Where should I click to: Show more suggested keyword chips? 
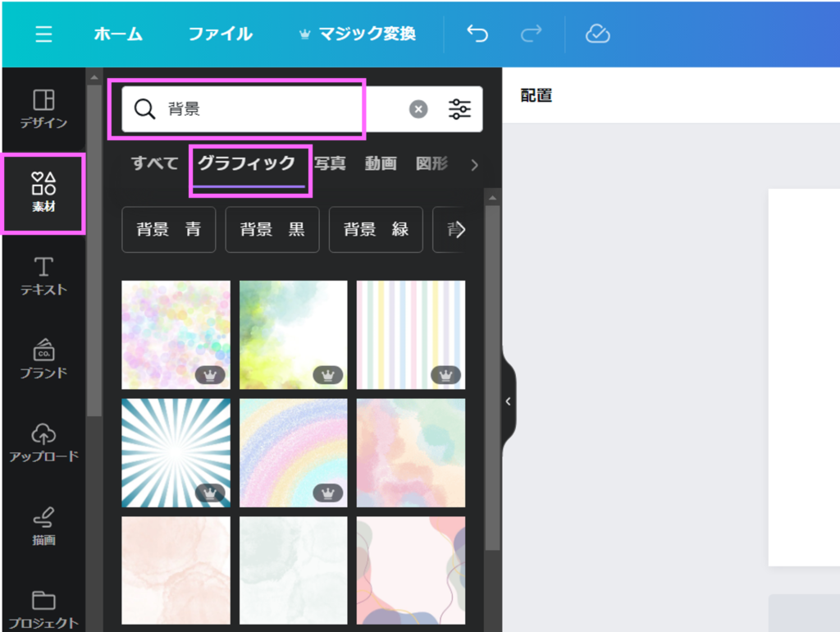tap(460, 229)
